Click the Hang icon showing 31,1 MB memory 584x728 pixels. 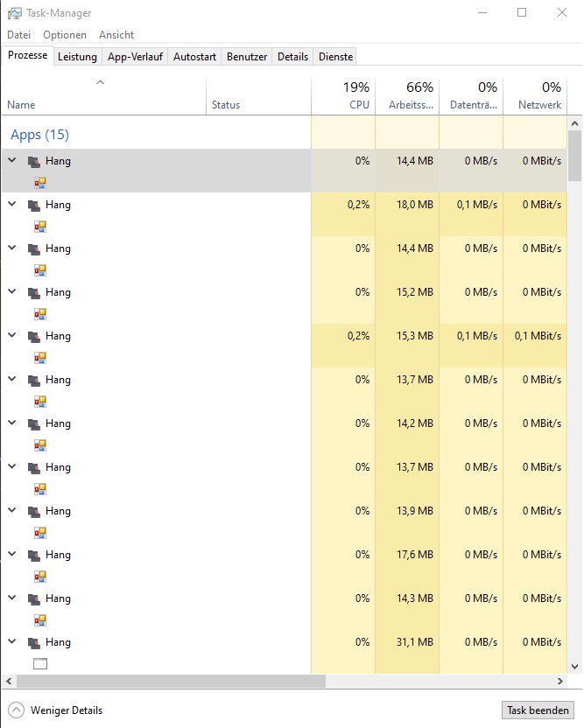point(35,642)
